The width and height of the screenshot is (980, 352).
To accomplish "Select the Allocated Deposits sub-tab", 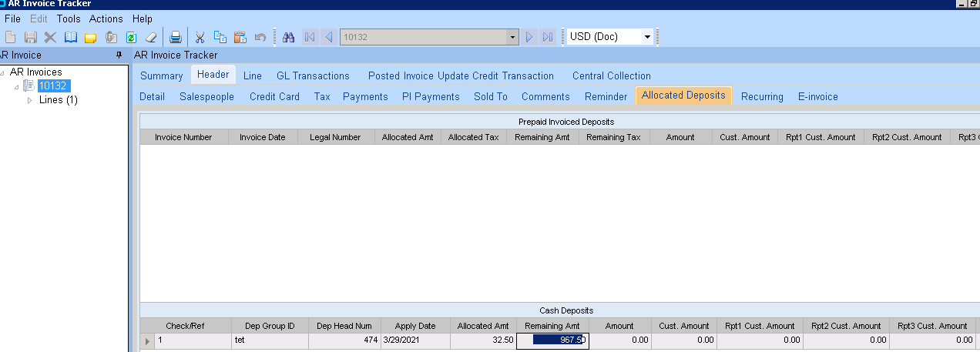I will pyautogui.click(x=683, y=96).
